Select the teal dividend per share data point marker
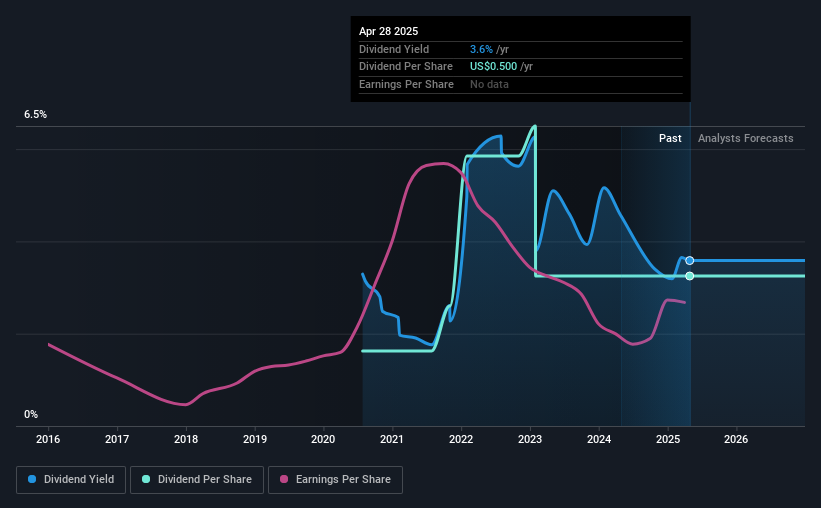Image resolution: width=821 pixels, height=508 pixels. 690,276
